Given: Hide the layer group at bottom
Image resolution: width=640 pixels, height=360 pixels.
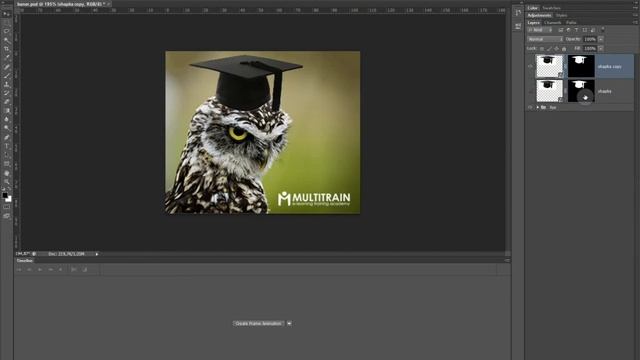Looking at the screenshot, I should (530, 107).
